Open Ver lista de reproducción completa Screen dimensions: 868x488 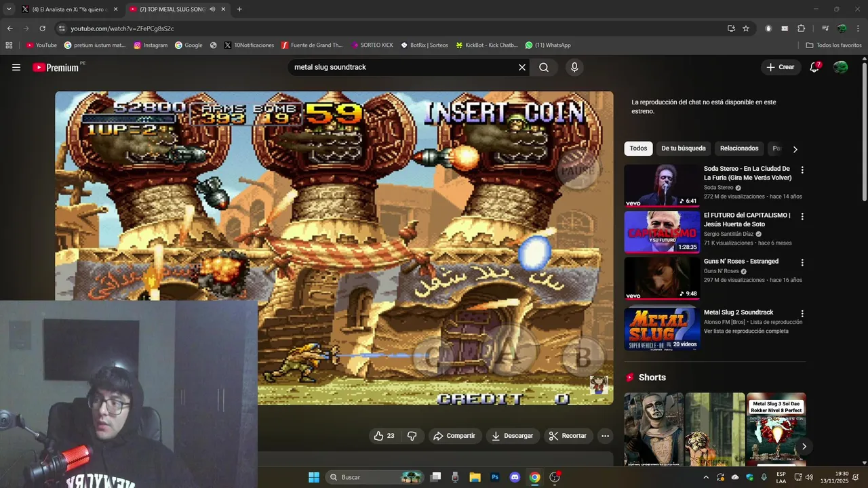pyautogui.click(x=746, y=331)
